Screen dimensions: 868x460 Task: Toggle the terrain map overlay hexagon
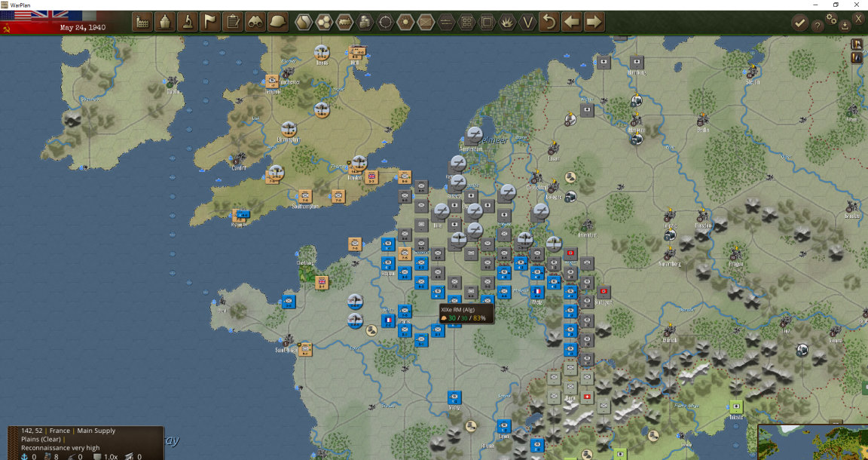tap(304, 22)
